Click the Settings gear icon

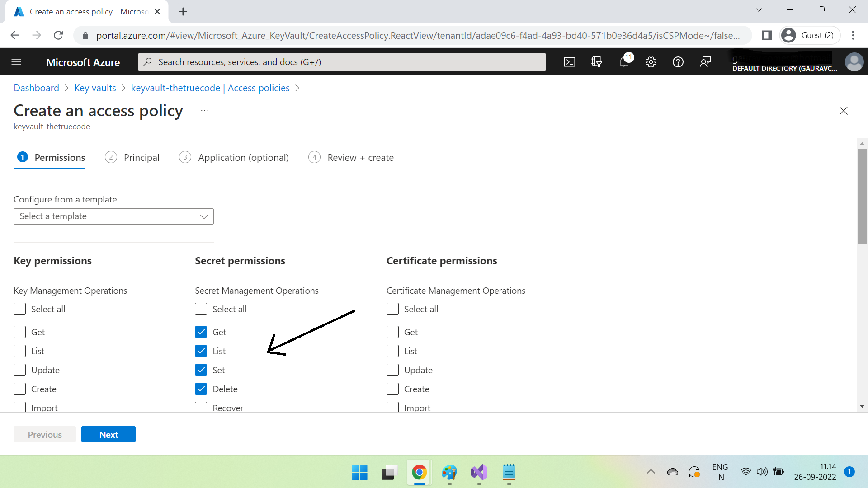651,62
